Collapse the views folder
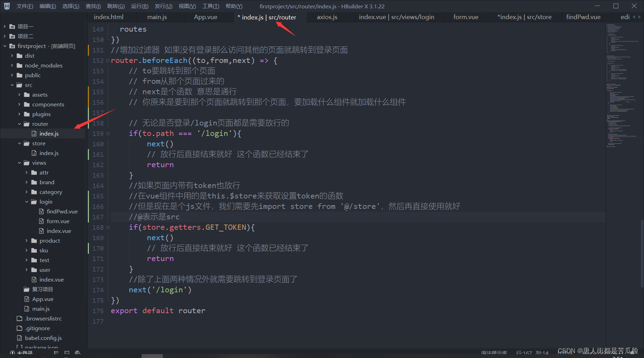This screenshot has width=644, height=358. (19, 163)
